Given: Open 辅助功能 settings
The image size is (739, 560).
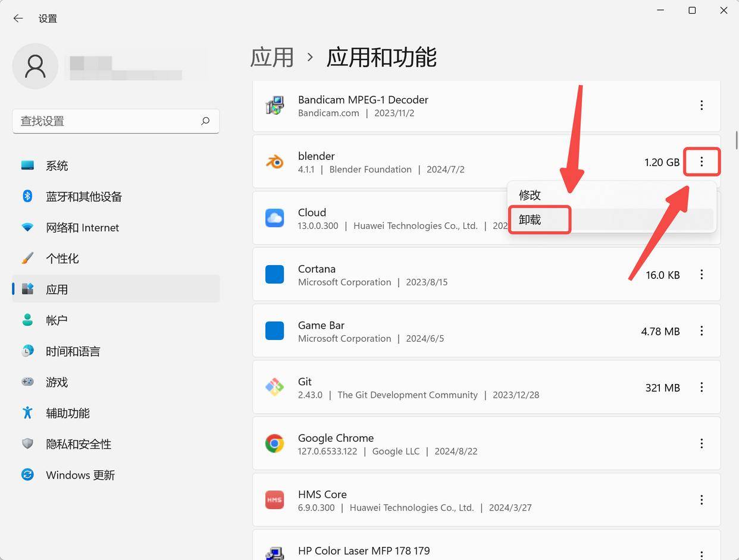Looking at the screenshot, I should click(x=116, y=413).
